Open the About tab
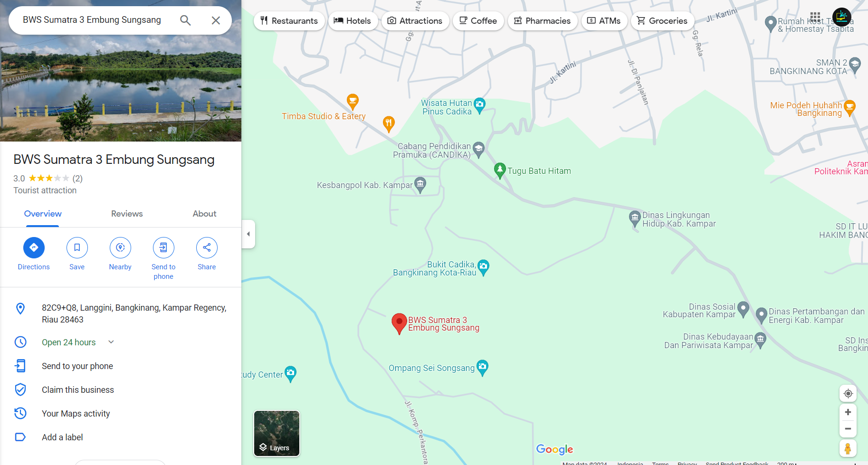The width and height of the screenshot is (868, 465). pyautogui.click(x=204, y=214)
